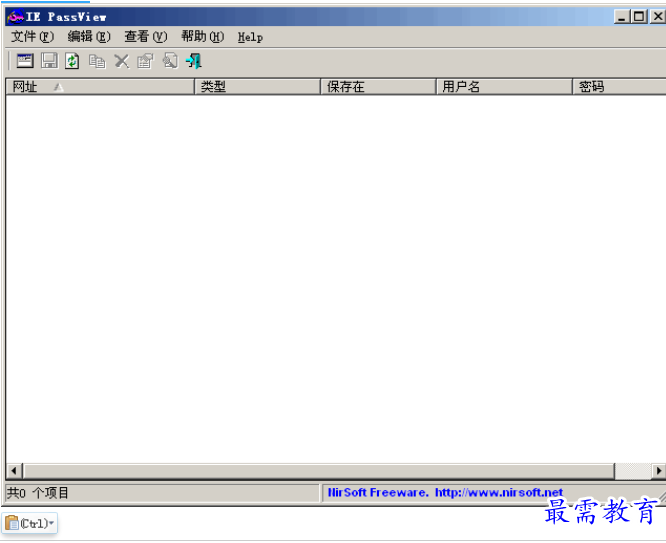Sort by the 密码 column header
The height and width of the screenshot is (543, 666).
(x=619, y=87)
